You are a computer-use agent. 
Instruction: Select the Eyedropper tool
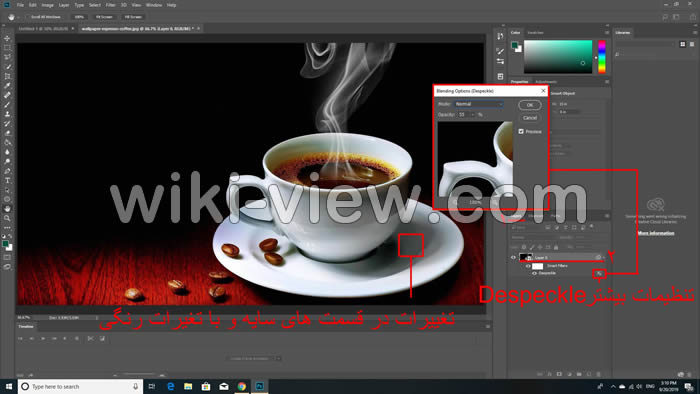[x=7, y=86]
